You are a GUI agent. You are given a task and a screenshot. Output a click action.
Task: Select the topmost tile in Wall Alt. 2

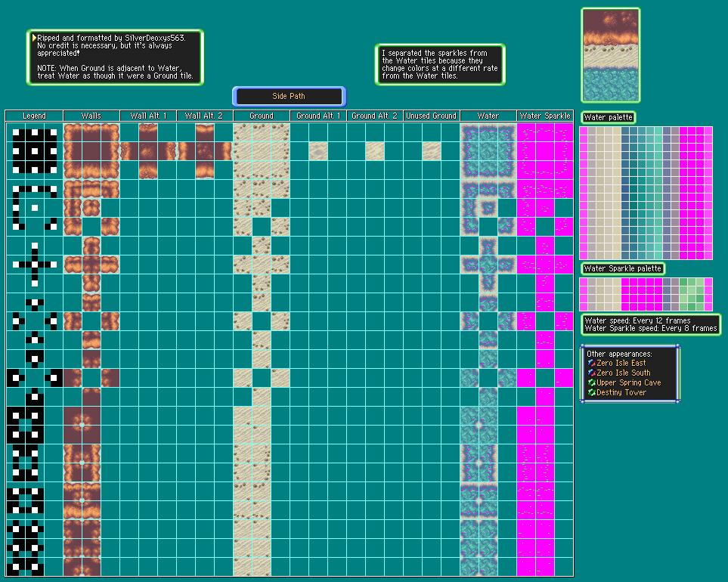[205, 132]
